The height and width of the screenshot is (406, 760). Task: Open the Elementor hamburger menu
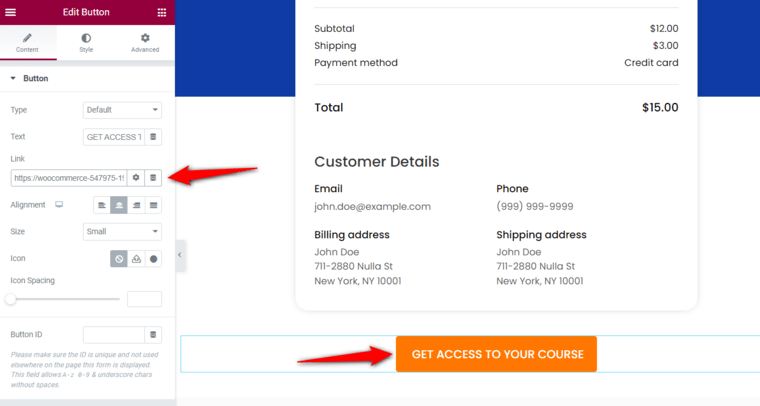click(10, 12)
